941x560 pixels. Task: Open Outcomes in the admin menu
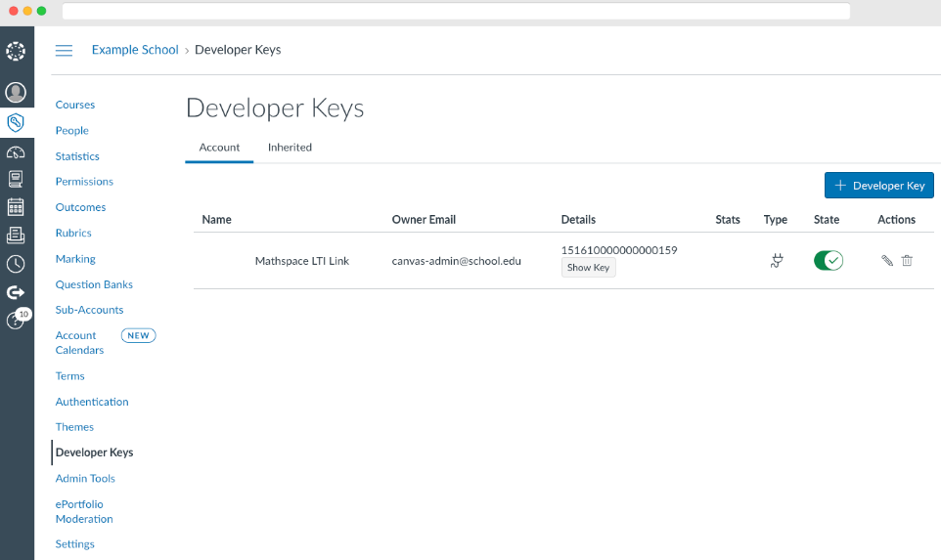[80, 207]
